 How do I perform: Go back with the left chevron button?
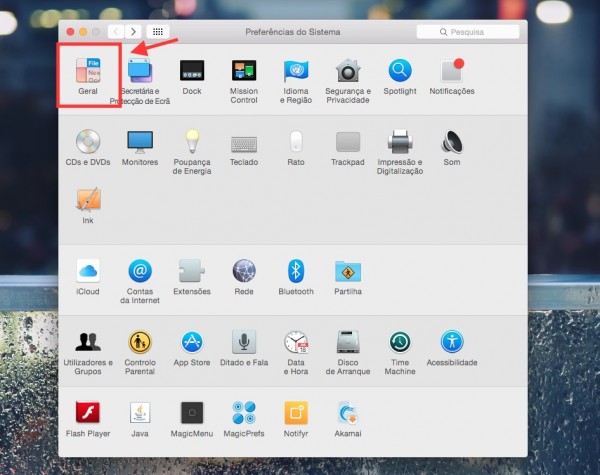pyautogui.click(x=116, y=32)
